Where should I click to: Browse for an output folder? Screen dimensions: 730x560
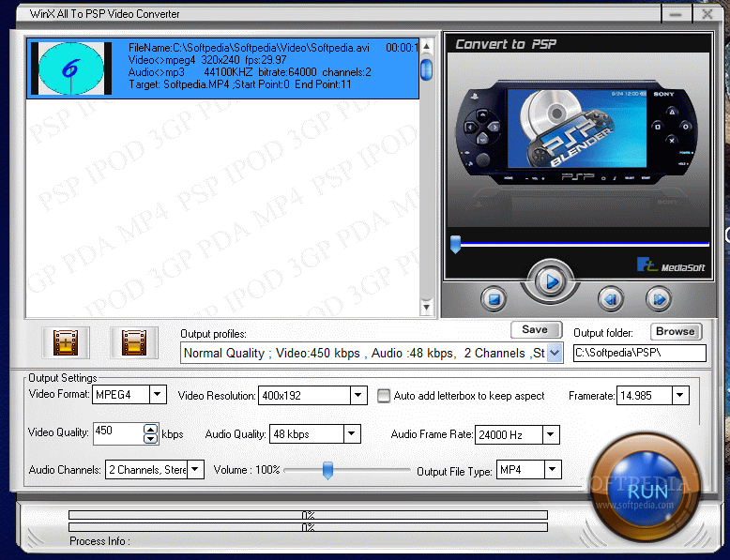pos(676,331)
